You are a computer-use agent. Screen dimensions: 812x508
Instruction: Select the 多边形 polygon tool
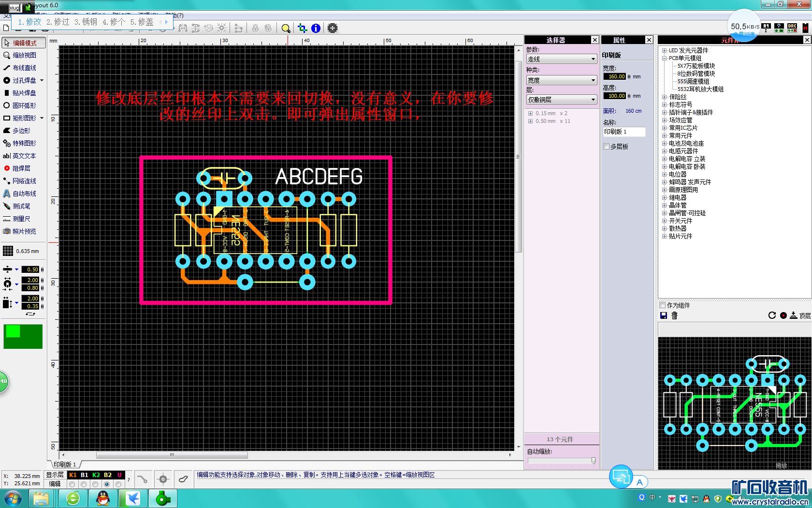21,131
